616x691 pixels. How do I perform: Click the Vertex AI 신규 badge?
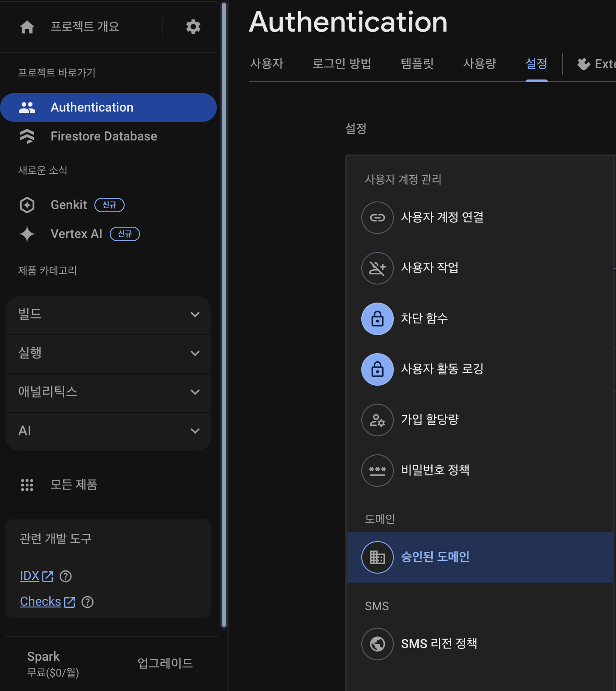(125, 234)
